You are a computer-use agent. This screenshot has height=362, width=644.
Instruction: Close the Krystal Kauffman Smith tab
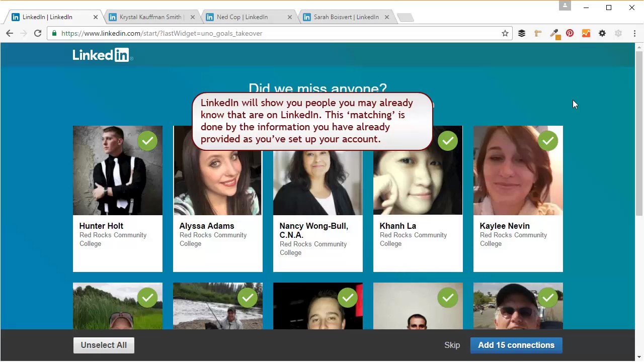tap(193, 17)
